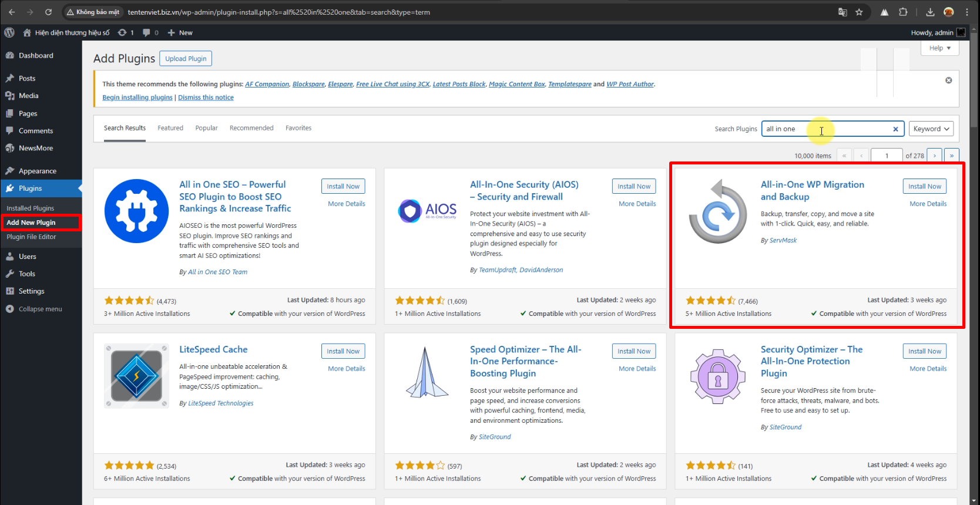Go to last page of plugin results

coord(952,156)
